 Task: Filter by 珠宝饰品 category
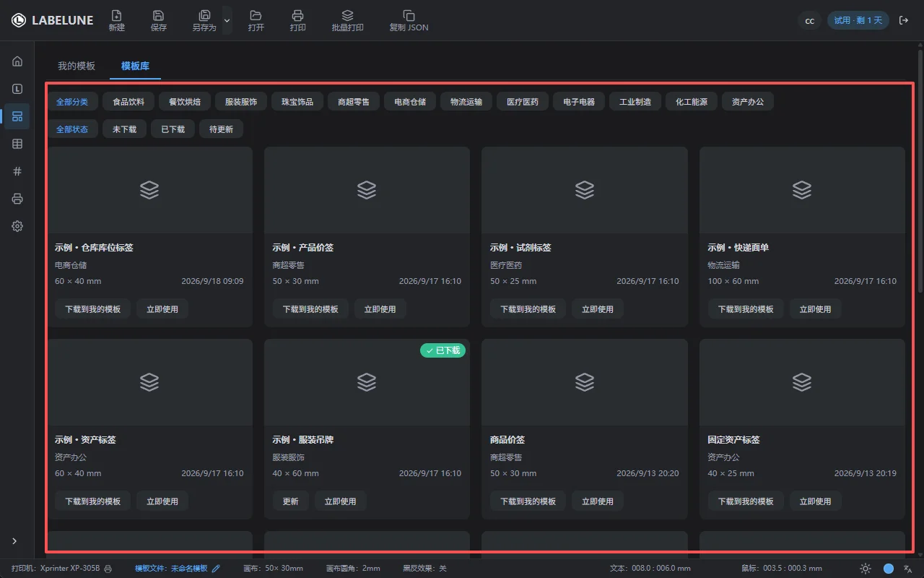(x=297, y=102)
